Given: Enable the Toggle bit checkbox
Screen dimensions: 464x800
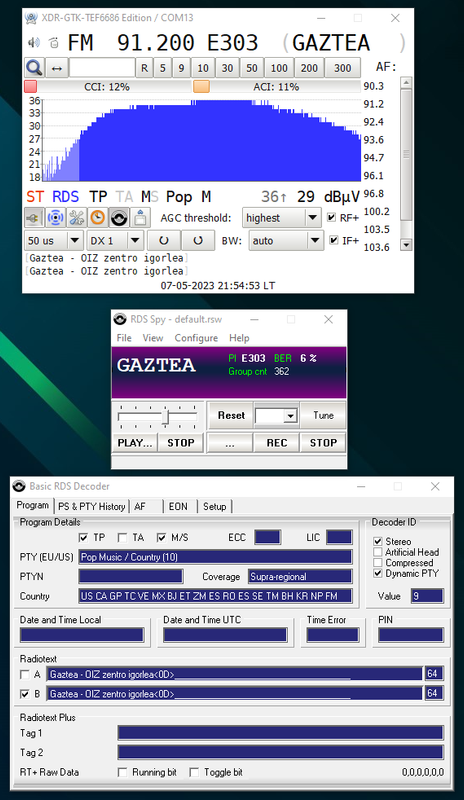Looking at the screenshot, I should (x=194, y=772).
